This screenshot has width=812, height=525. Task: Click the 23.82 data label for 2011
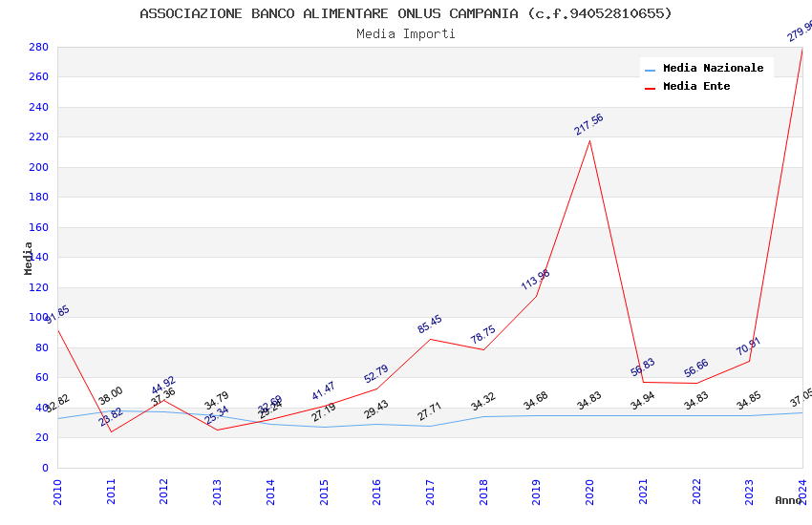point(111,417)
